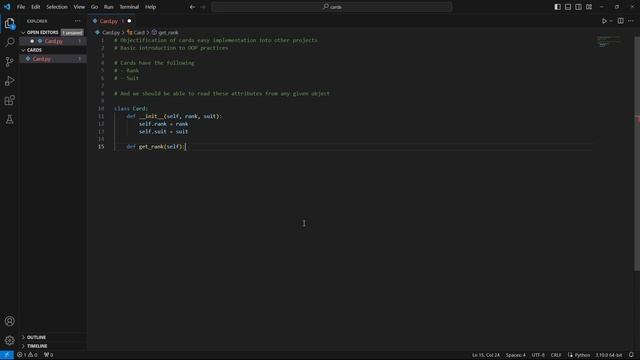Toggle primary side bar layout
640x360 pixels.
point(558,7)
